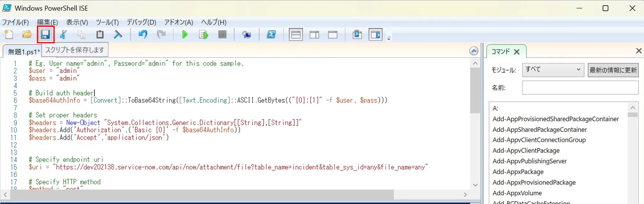Save the script with floppy disk icon
This screenshot has height=204, width=644.
pos(46,34)
